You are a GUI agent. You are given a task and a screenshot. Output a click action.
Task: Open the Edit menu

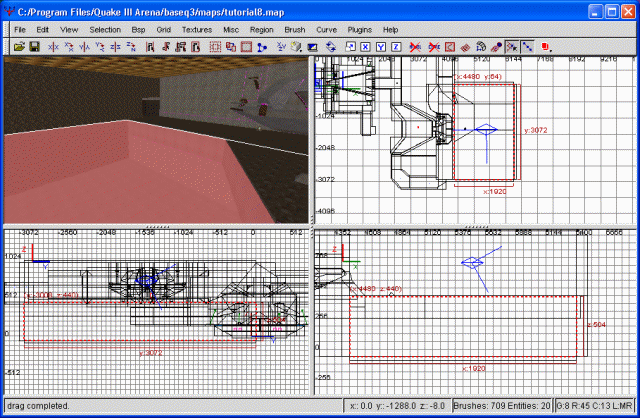[x=42, y=30]
